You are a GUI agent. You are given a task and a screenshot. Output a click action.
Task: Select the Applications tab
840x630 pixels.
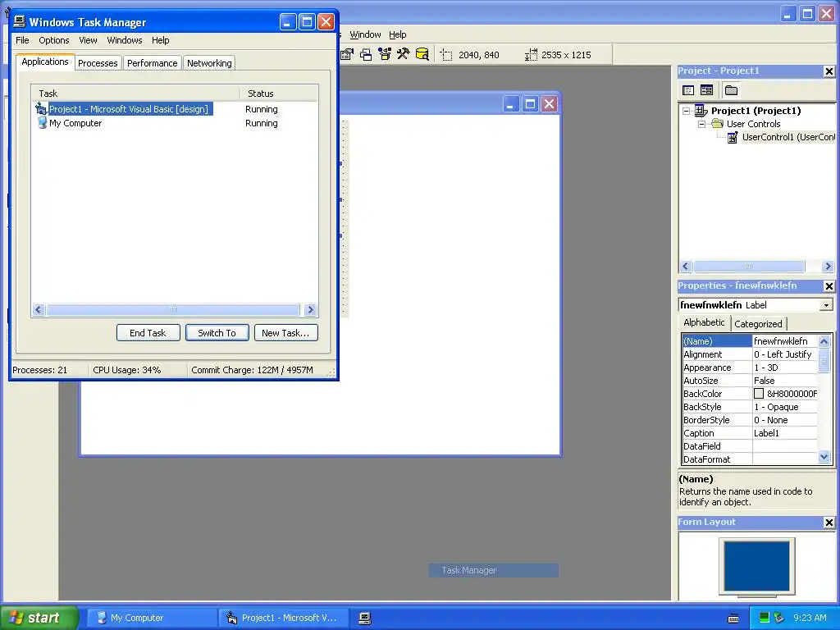click(x=45, y=62)
